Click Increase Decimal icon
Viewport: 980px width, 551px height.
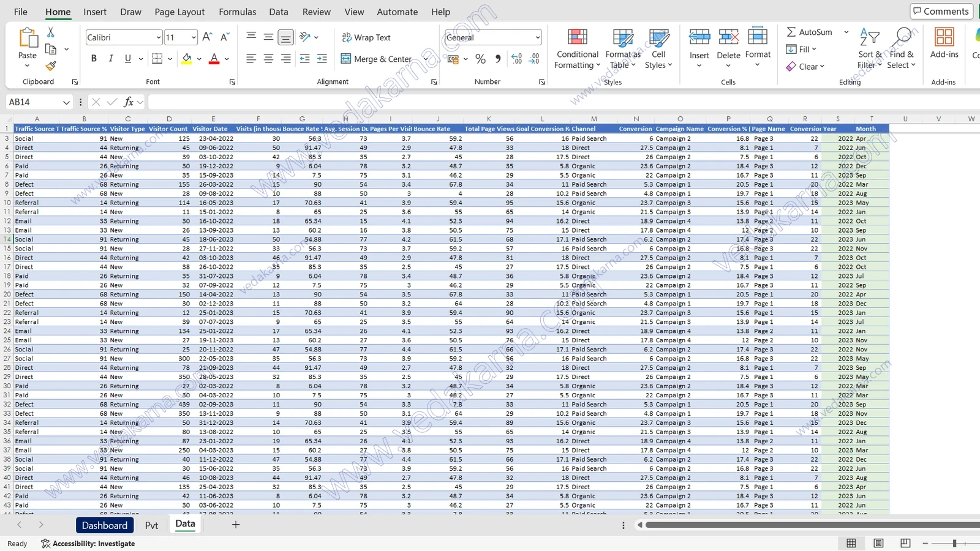tap(517, 59)
